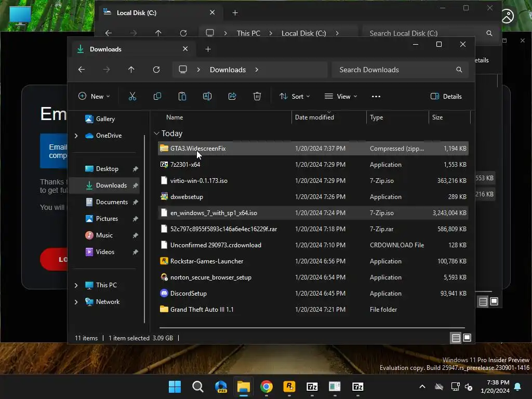This screenshot has height=399, width=532.
Task: Go back in the Downloads window
Action: click(x=82, y=70)
